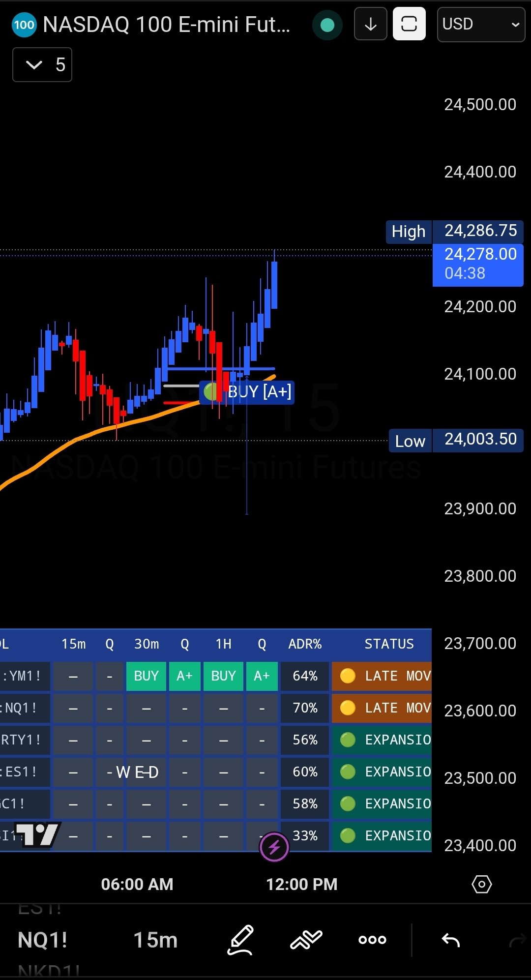
Task: Tap the NQ1! row symbol cell
Action: coord(25,708)
